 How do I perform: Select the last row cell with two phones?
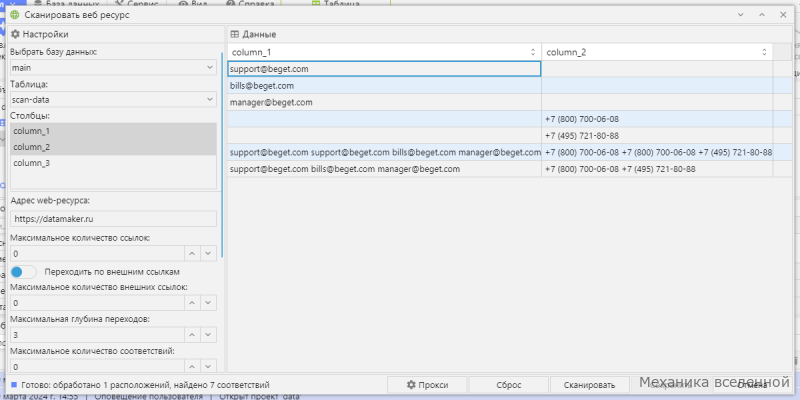pyautogui.click(x=657, y=169)
